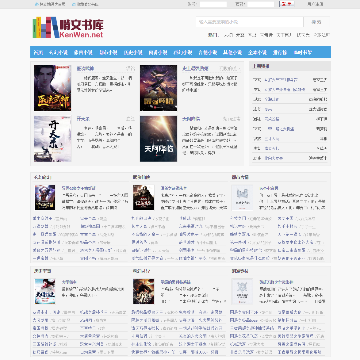Open the dark featured cover with a flying craft
This screenshot has width=360, height=360.
(x=158, y=88)
